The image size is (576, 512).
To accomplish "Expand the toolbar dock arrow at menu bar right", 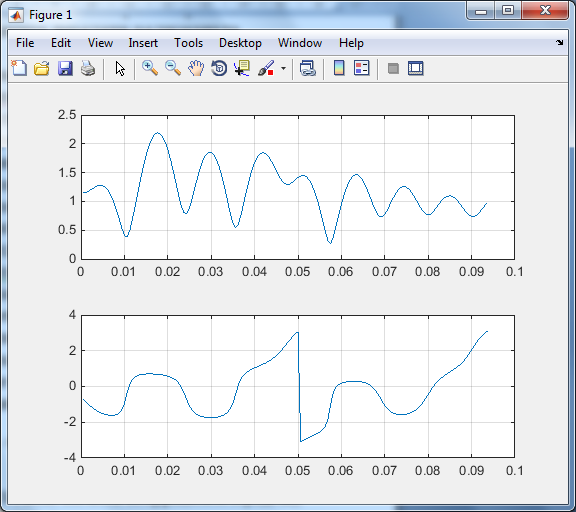I will point(559,43).
